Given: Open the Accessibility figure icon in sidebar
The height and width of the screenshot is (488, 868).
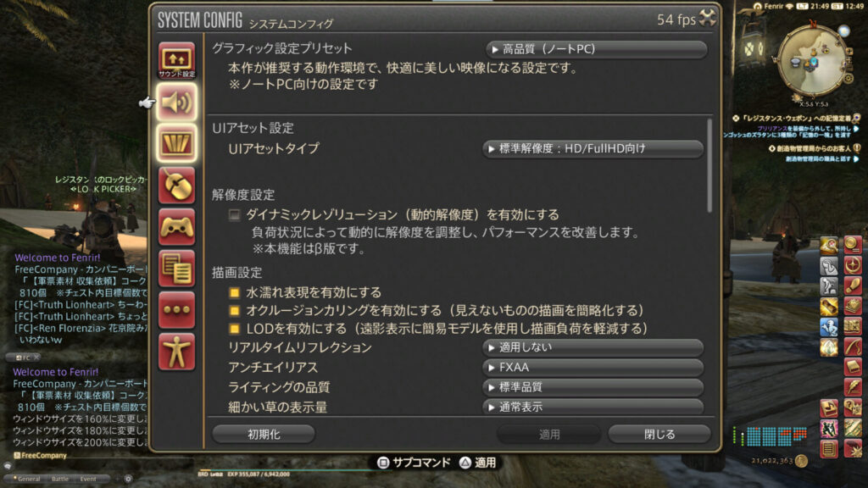Looking at the screenshot, I should [x=176, y=352].
